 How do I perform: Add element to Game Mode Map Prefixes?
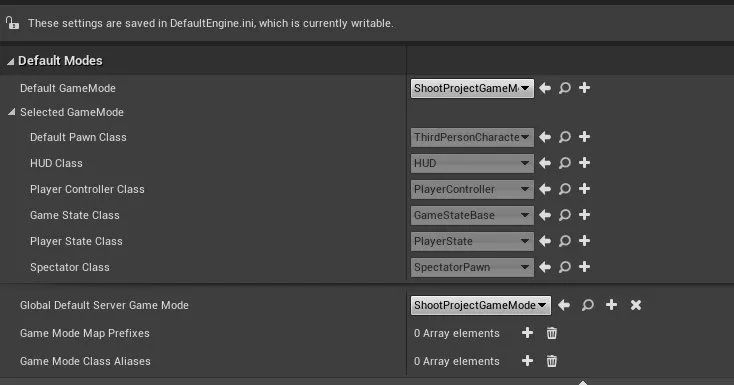tap(528, 333)
